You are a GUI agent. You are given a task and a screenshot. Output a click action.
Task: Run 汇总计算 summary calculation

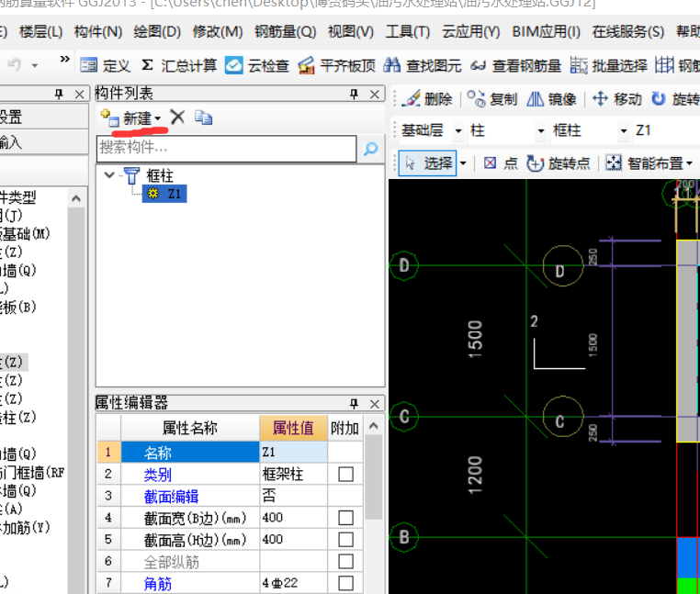(x=179, y=66)
